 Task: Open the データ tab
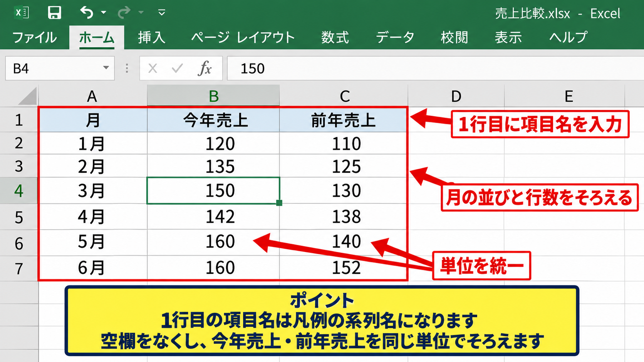pos(395,37)
